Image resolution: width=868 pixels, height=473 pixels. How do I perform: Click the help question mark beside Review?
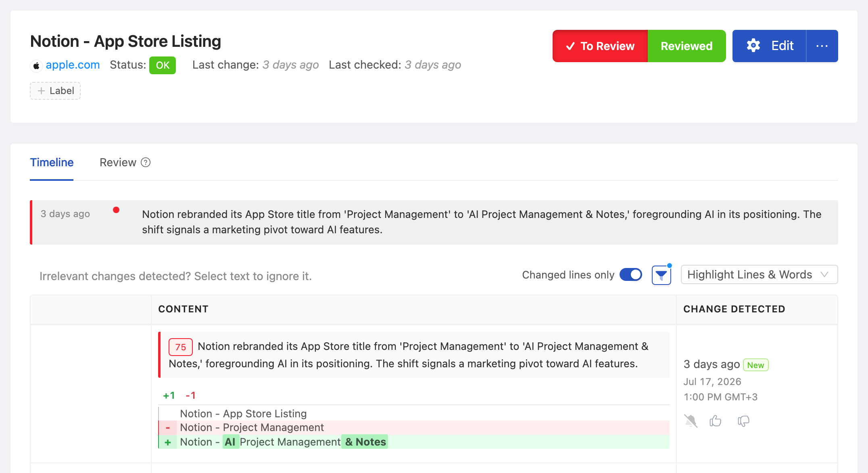tap(146, 162)
